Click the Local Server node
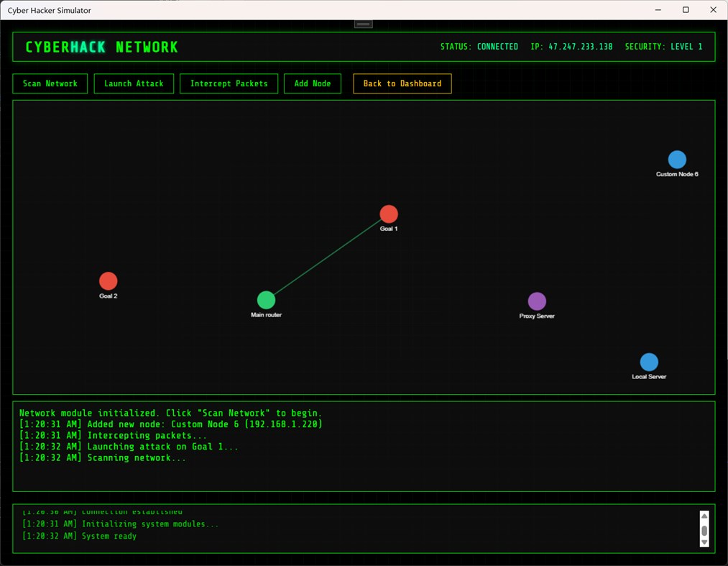The width and height of the screenshot is (728, 566). (x=649, y=362)
